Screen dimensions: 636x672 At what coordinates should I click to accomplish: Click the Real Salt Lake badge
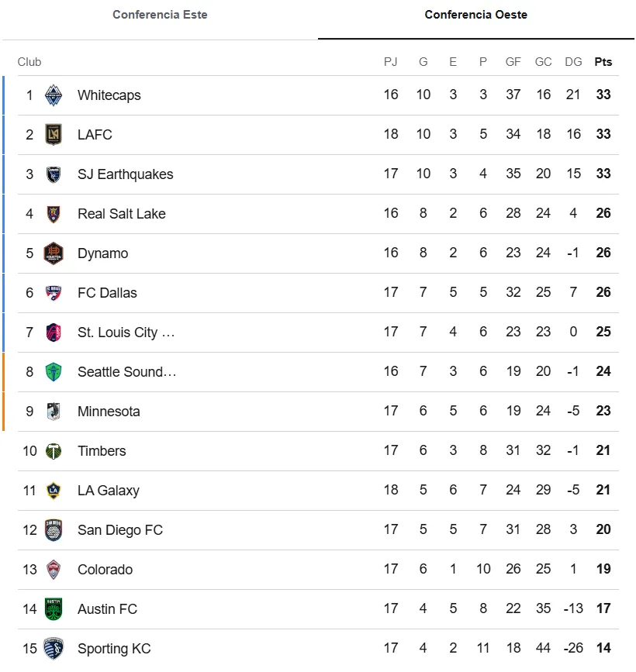coord(54,214)
